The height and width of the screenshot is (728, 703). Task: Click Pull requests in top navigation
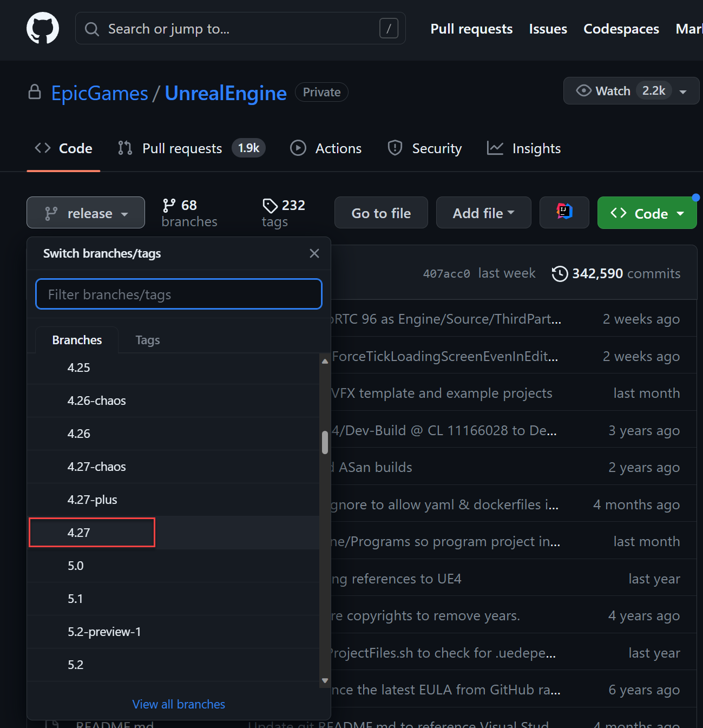tap(471, 29)
